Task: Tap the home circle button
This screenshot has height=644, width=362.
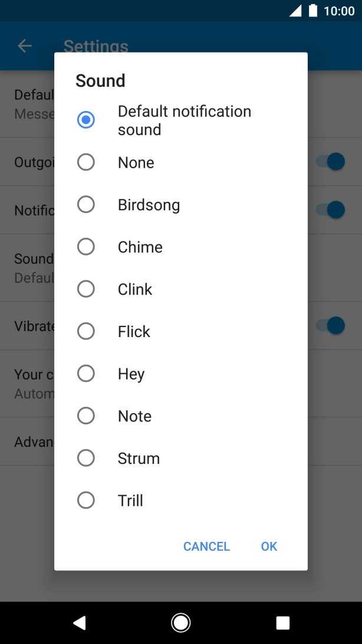Action: pyautogui.click(x=180, y=622)
